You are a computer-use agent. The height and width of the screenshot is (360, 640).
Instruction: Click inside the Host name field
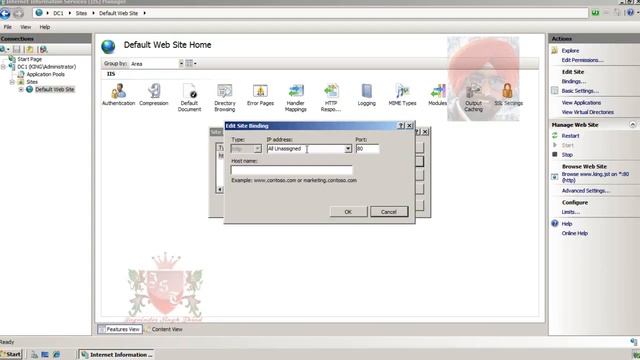[x=291, y=170]
